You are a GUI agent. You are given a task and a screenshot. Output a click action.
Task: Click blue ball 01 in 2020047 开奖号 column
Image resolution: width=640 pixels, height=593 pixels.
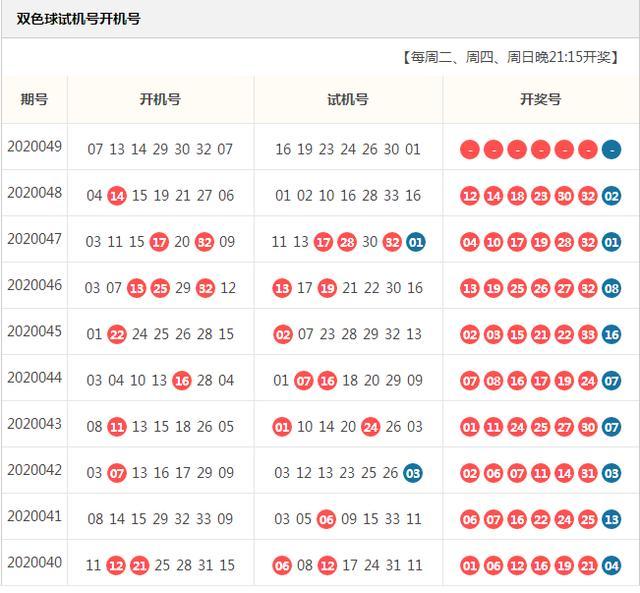611,242
